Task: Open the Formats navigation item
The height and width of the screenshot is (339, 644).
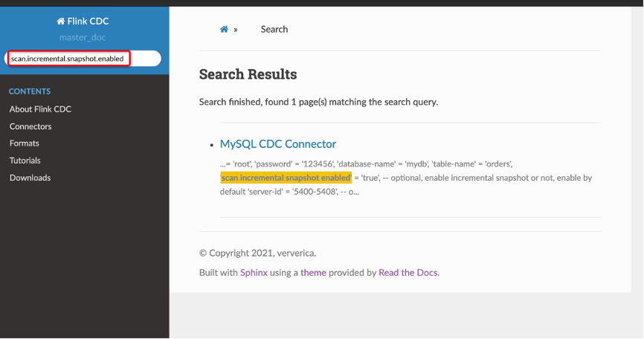Action: coord(25,143)
